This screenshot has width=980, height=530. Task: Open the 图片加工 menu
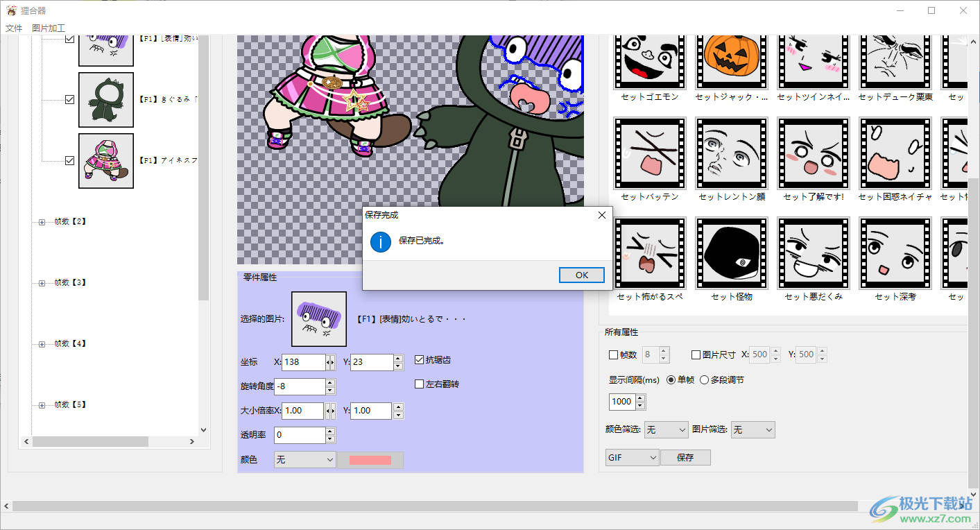click(x=49, y=28)
